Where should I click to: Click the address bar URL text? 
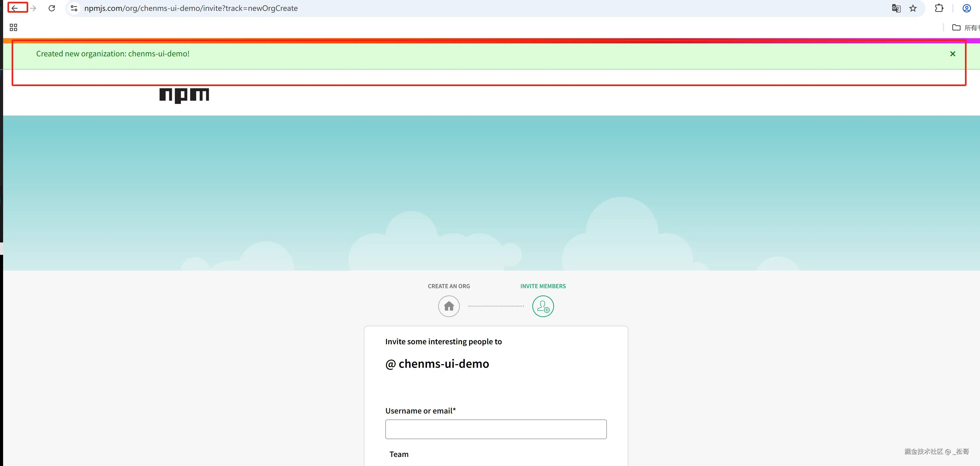[x=191, y=8]
